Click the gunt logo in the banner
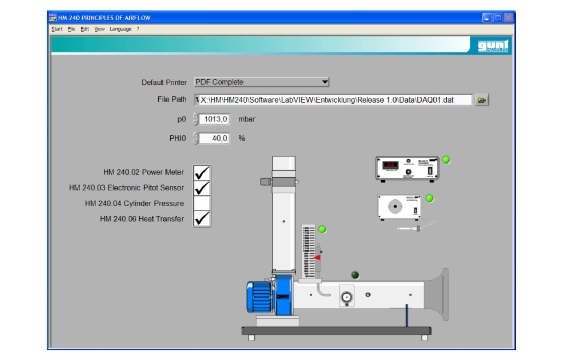Image resolution: width=563 pixels, height=364 pixels. [x=493, y=46]
